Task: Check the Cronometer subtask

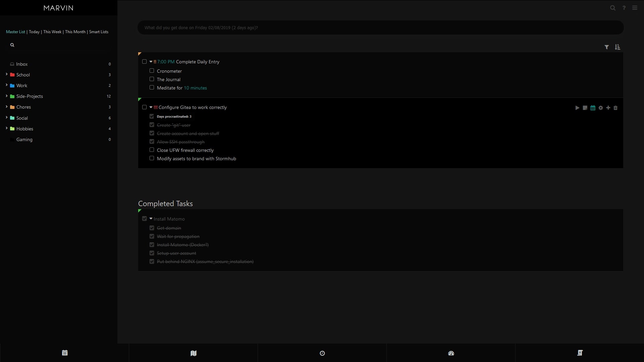Action: (x=152, y=71)
